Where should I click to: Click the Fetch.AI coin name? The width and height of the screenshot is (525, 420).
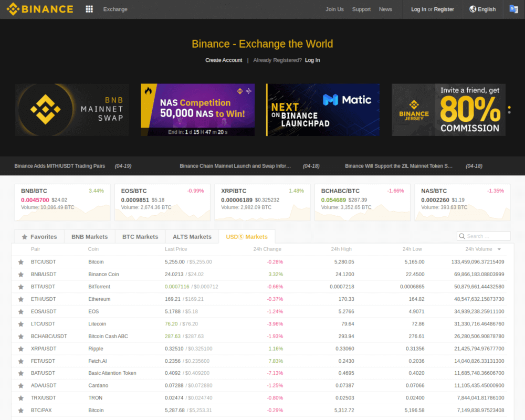coord(98,361)
